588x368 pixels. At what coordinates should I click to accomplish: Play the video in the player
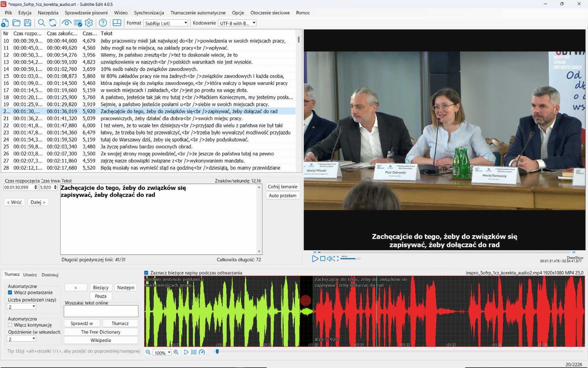coord(315,259)
